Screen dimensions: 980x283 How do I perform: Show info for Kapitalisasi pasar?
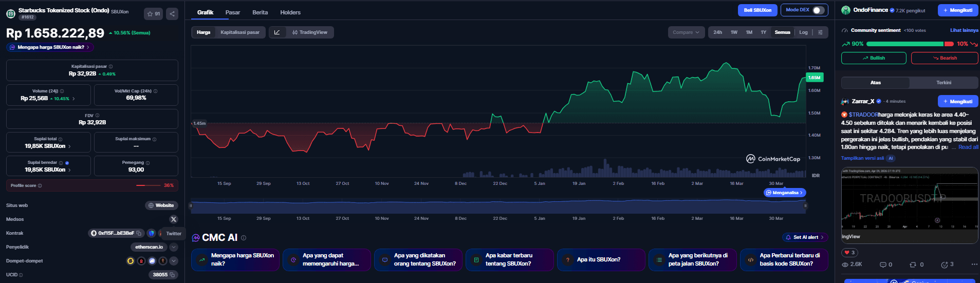(110, 66)
